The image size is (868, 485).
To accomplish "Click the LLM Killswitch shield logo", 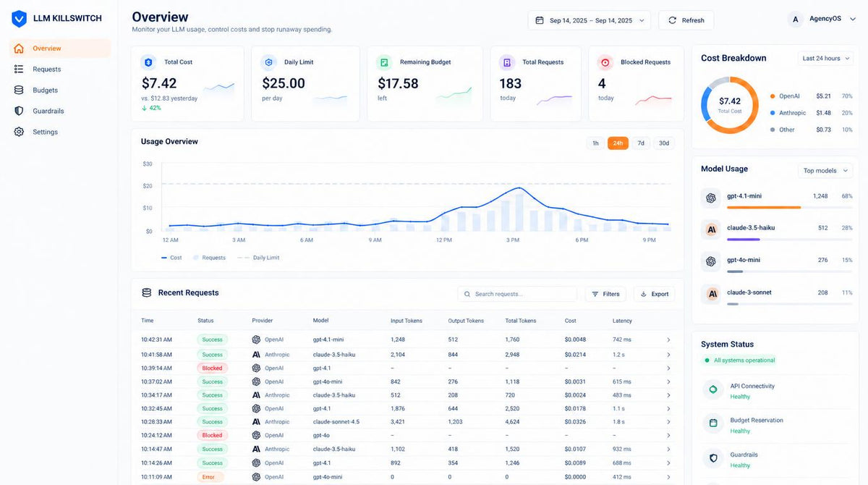I will pyautogui.click(x=20, y=18).
